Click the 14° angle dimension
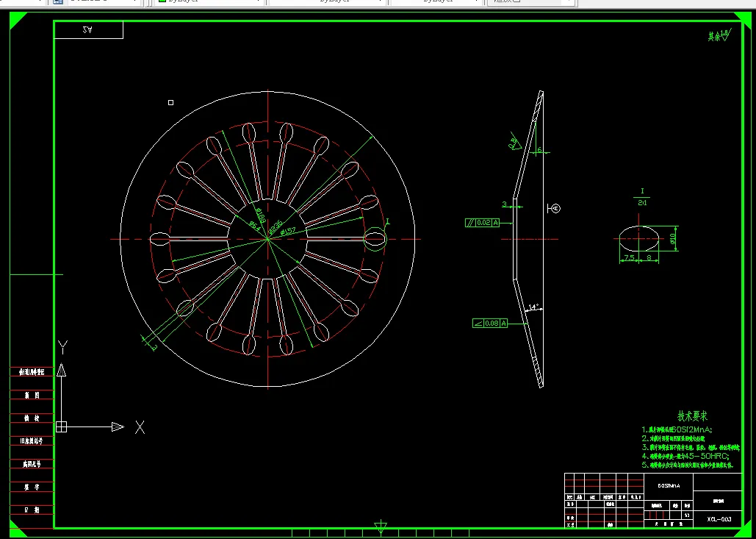756x539 pixels. (533, 307)
